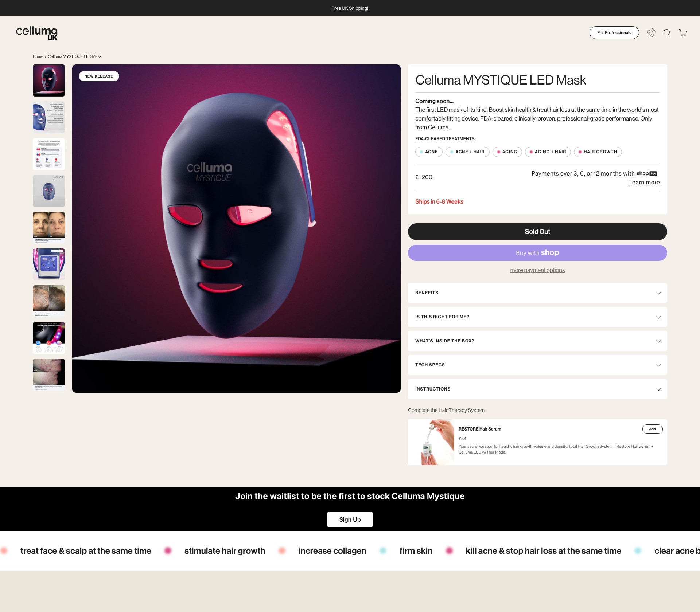Add RESTORE Hair Serum to cart
Viewport: 700px width, 612px height.
(652, 429)
